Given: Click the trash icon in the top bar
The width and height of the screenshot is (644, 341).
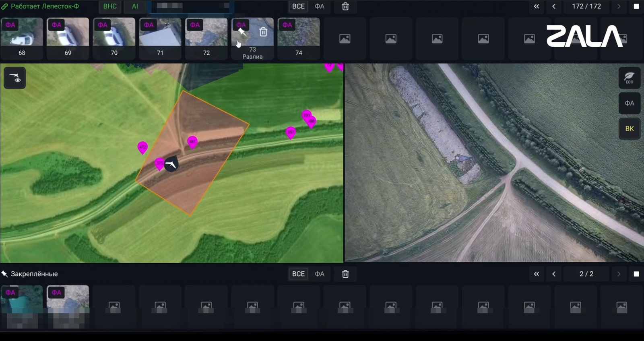Looking at the screenshot, I should pyautogui.click(x=345, y=6).
